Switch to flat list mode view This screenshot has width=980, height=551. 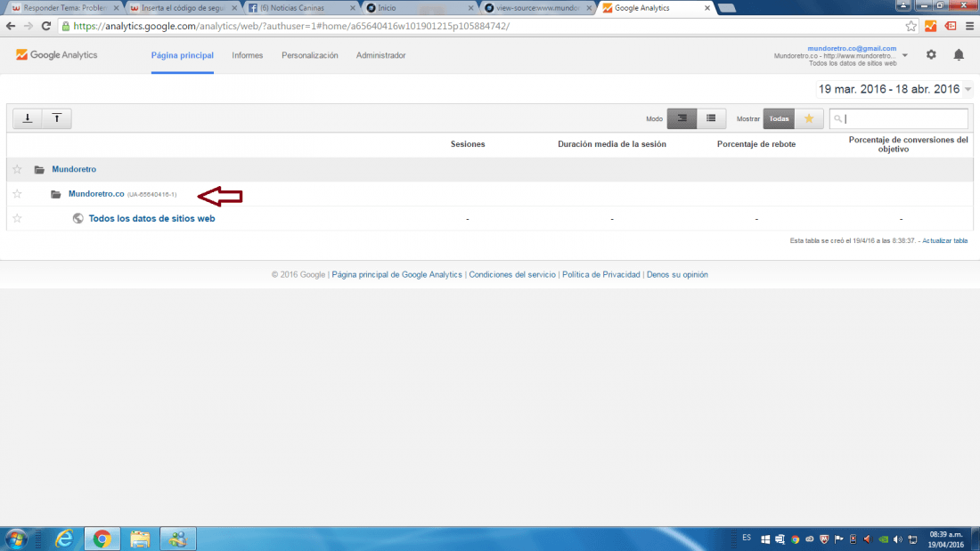pyautogui.click(x=711, y=118)
